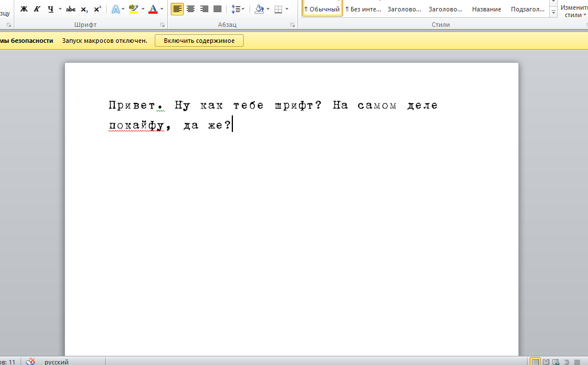Align text to the right
Screen dimensions: 588x365
click(x=204, y=9)
